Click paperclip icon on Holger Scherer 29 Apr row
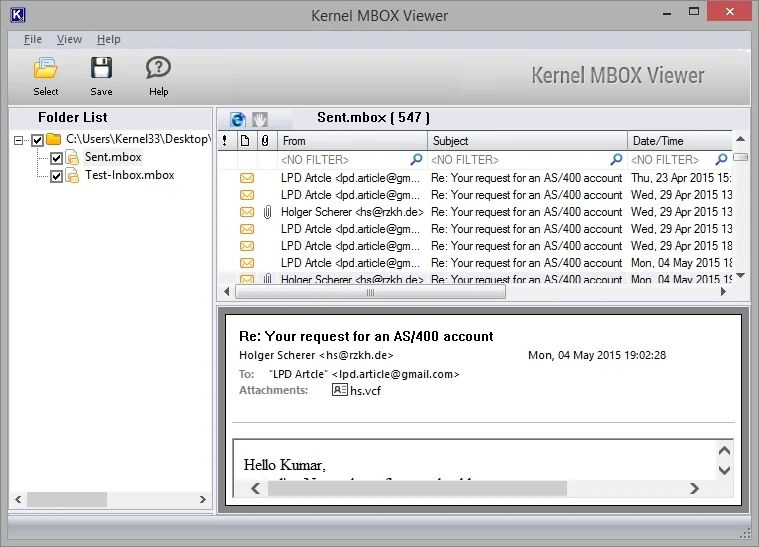 [267, 212]
